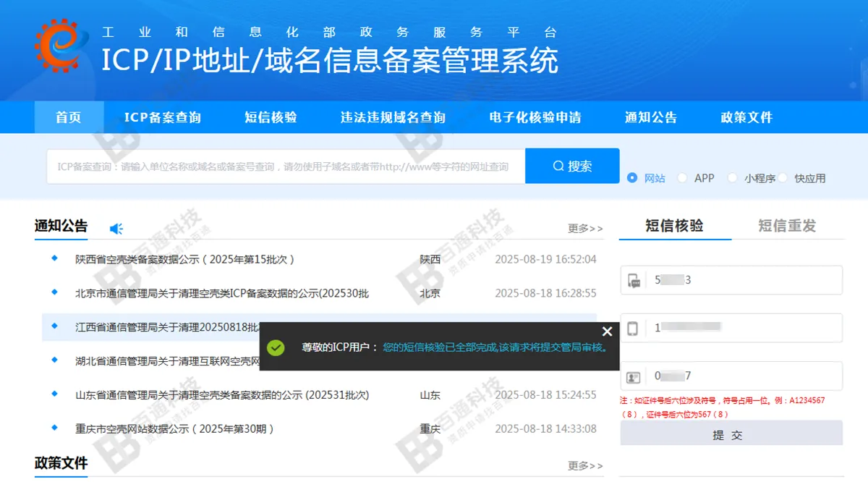Click the blue 搜索 button
Viewport: 868px width, 482px height.
tap(572, 166)
